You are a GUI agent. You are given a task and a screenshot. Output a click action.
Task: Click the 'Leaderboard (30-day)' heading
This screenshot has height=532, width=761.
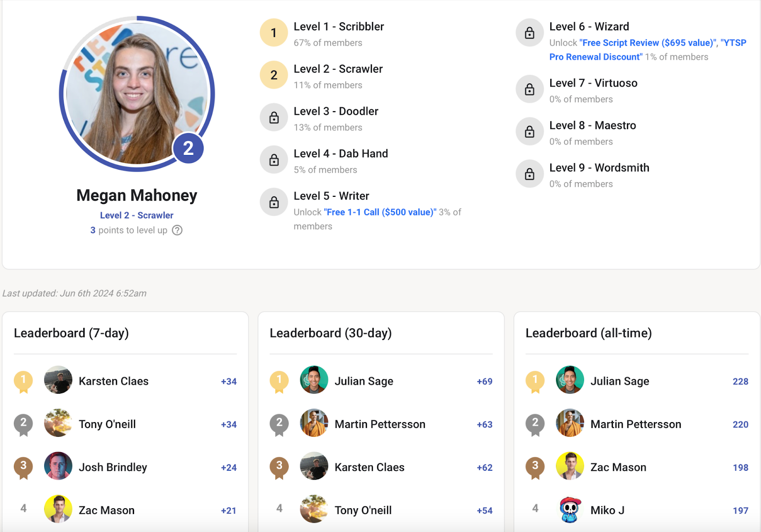(331, 333)
